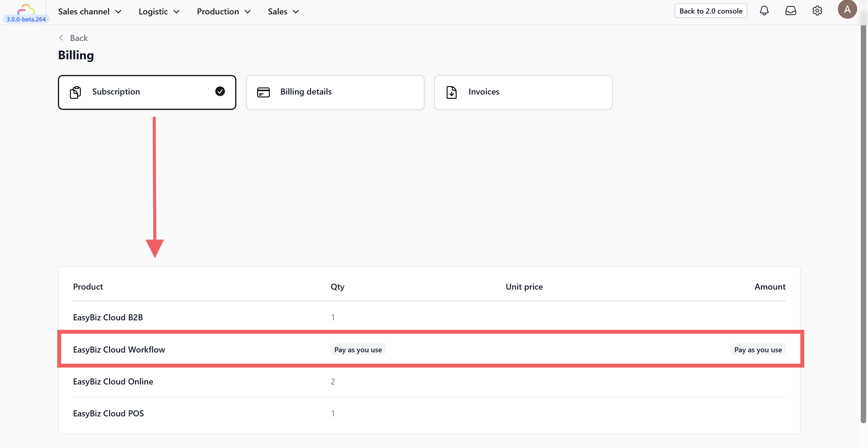Open the settings gear icon
Image resolution: width=868 pixels, height=448 pixels.
click(817, 11)
